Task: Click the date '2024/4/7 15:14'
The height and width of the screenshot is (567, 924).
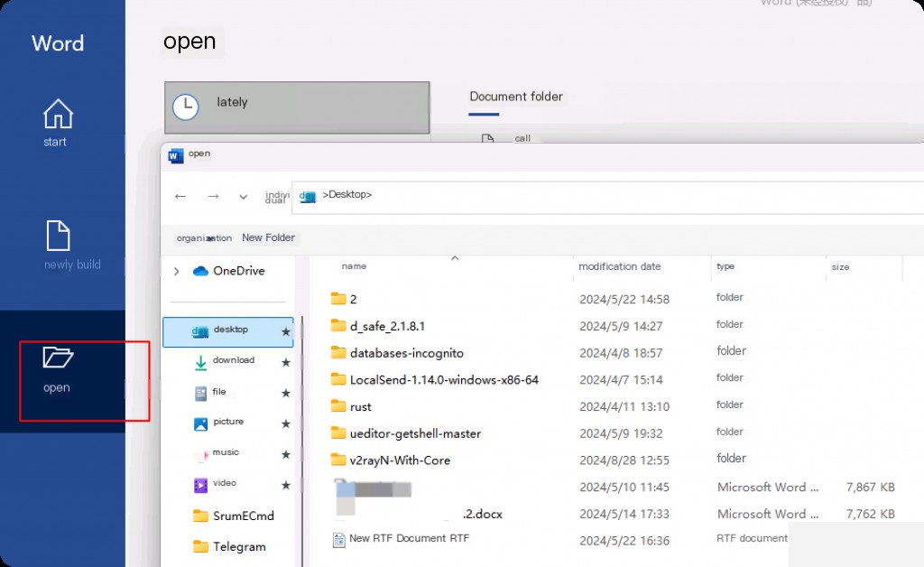Action: pos(621,380)
